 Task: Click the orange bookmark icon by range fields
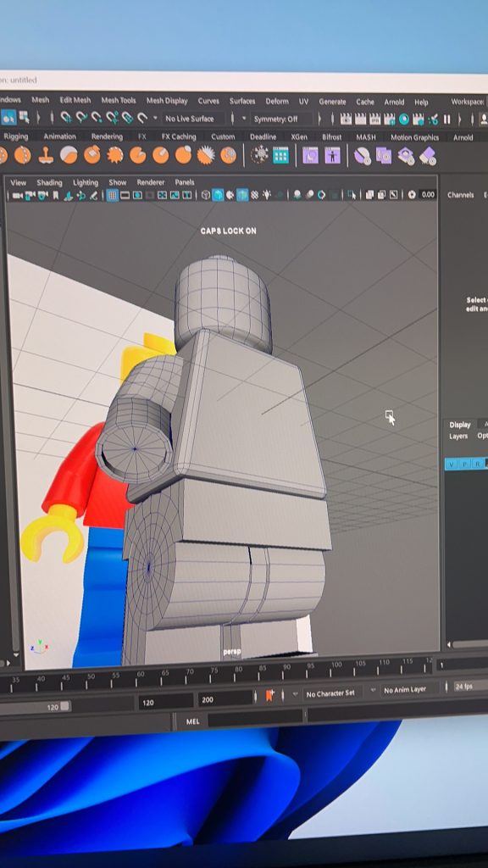coord(269,696)
